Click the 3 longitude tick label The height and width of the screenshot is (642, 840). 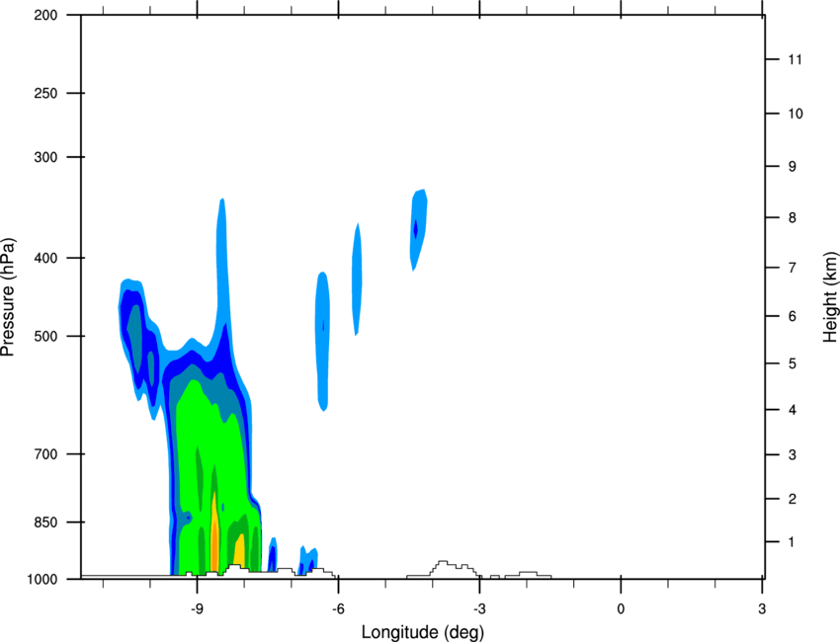tap(762, 609)
